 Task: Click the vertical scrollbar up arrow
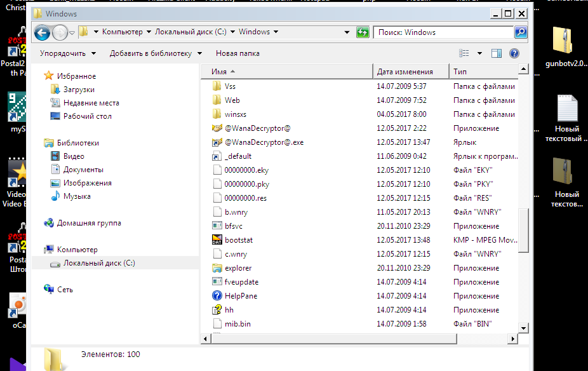click(523, 69)
